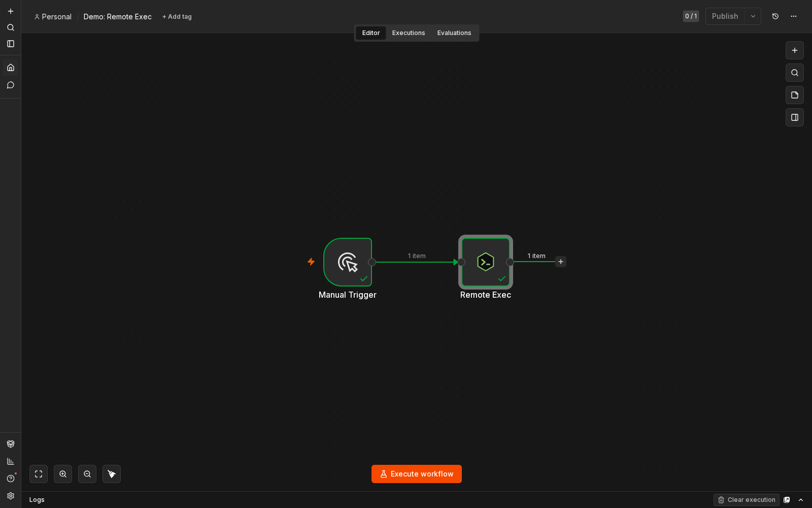Image resolution: width=812 pixels, height=508 pixels.
Task: Click the Execute workflow button
Action: pyautogui.click(x=417, y=474)
